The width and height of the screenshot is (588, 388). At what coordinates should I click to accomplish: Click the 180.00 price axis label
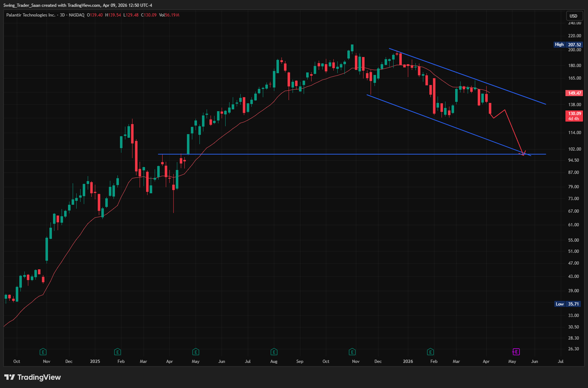pos(574,66)
